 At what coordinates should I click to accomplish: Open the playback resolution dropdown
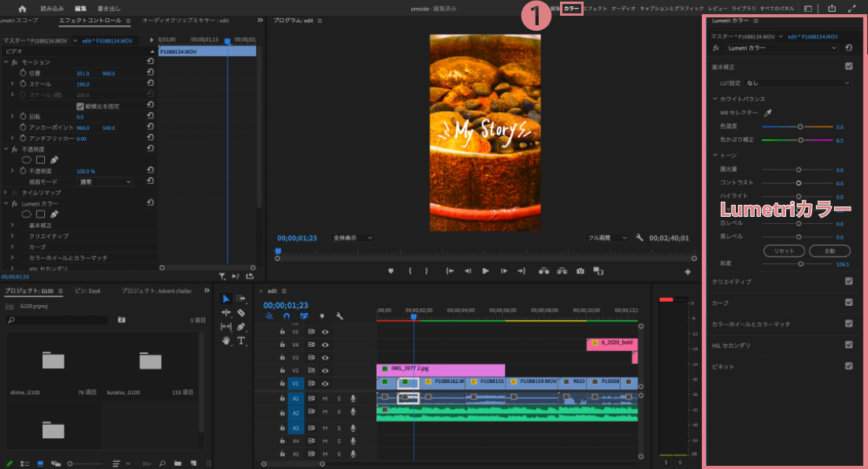tap(607, 238)
